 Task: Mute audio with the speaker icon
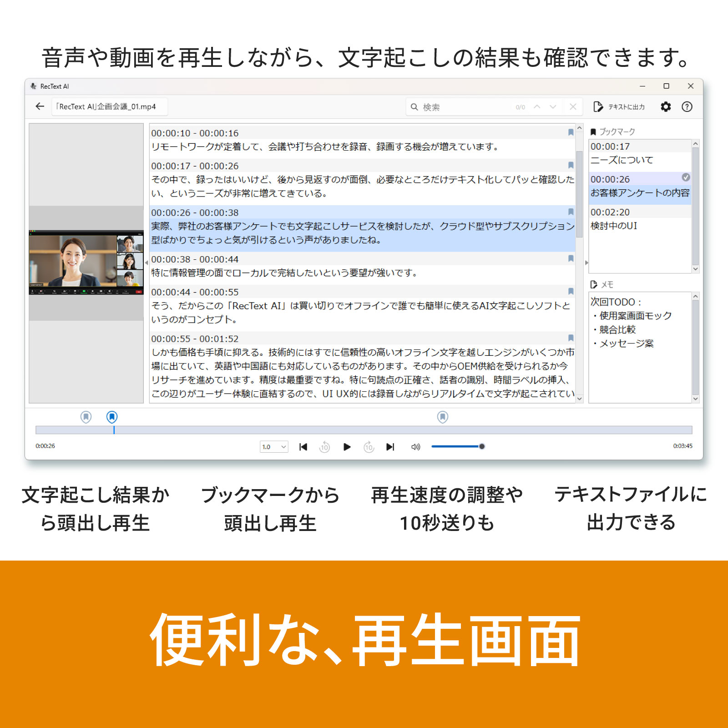coord(416,447)
